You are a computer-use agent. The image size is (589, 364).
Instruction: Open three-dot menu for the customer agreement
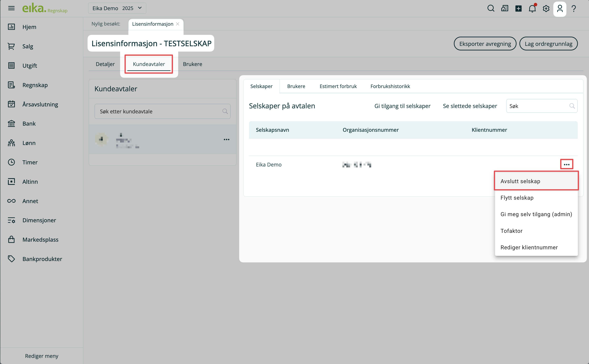226,139
